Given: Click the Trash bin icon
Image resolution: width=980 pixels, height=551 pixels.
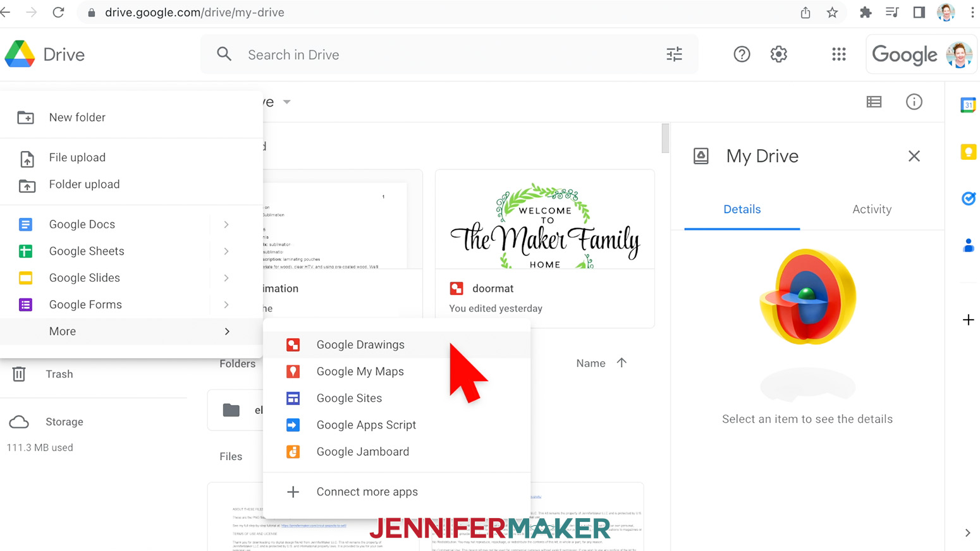Looking at the screenshot, I should coord(19,374).
